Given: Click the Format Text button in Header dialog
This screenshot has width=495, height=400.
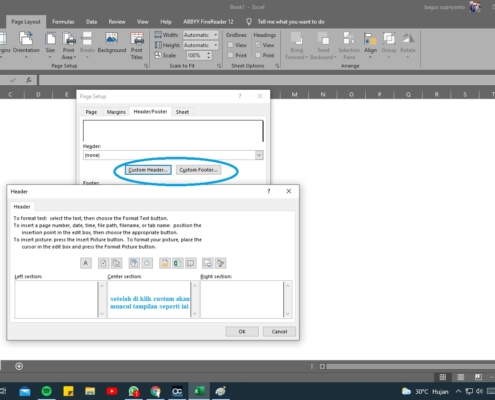Looking at the screenshot, I should coord(86,263).
